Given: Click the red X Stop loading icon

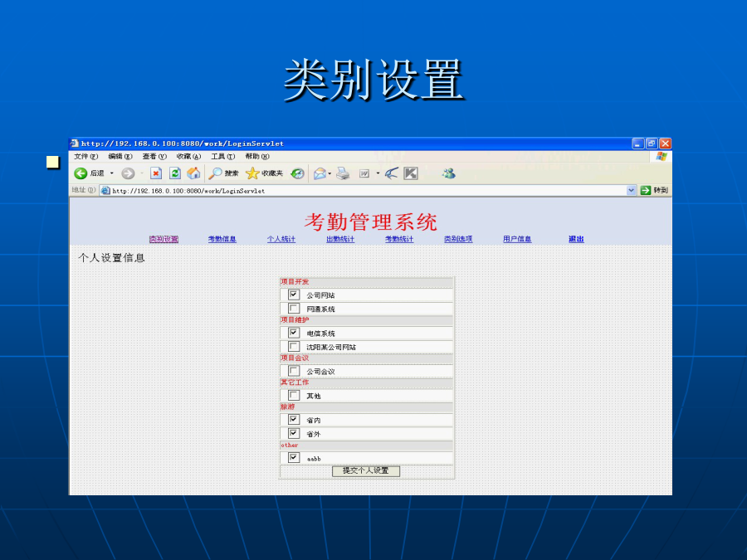Looking at the screenshot, I should 156,173.
